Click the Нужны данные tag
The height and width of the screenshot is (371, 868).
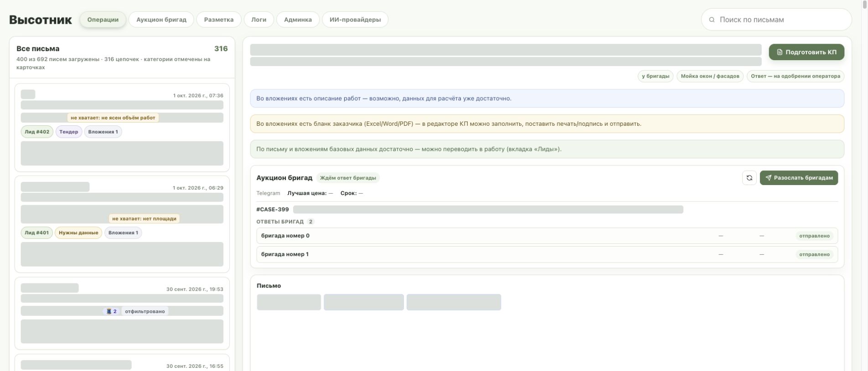78,232
